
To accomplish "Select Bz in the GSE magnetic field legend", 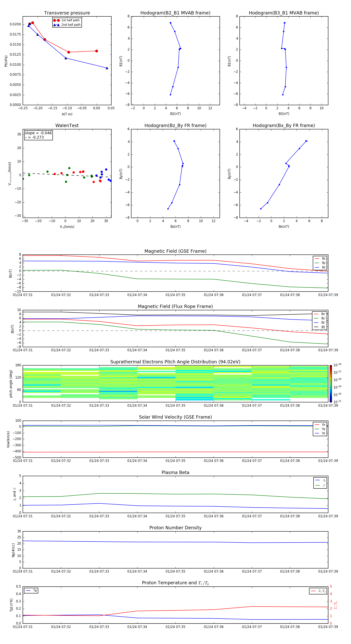I will pos(320,268).
